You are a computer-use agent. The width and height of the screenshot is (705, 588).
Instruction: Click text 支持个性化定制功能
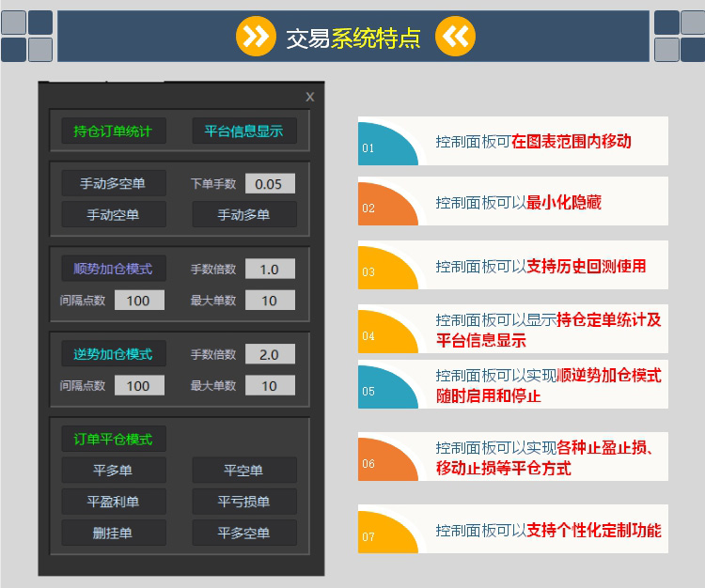[x=593, y=530]
